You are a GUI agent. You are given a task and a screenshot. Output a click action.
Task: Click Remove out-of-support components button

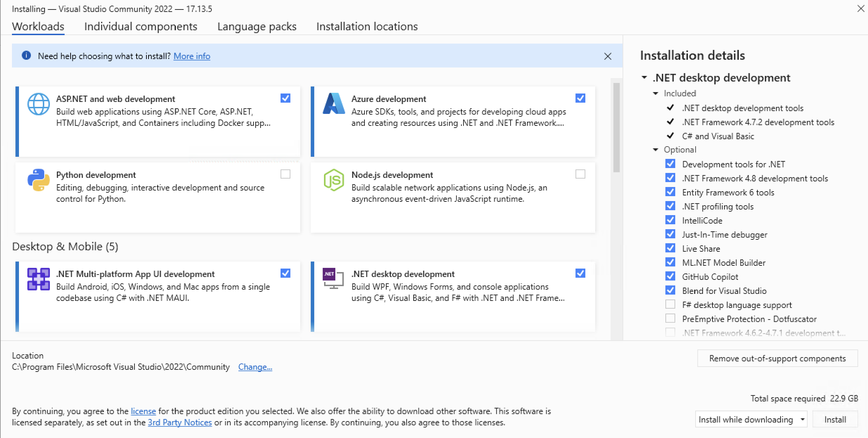click(x=777, y=358)
